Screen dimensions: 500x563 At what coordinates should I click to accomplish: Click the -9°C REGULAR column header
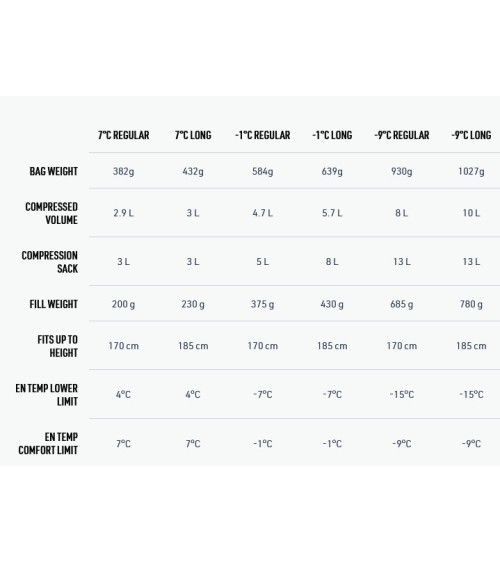pos(402,135)
